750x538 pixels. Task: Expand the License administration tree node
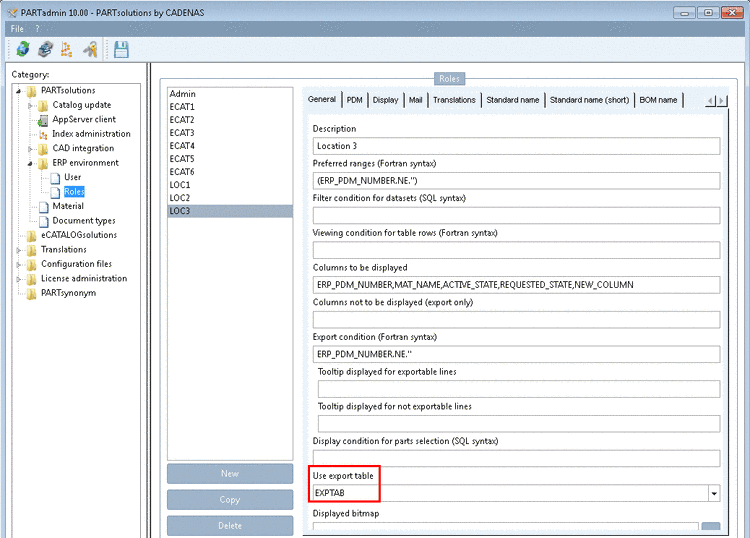pyautogui.click(x=19, y=279)
